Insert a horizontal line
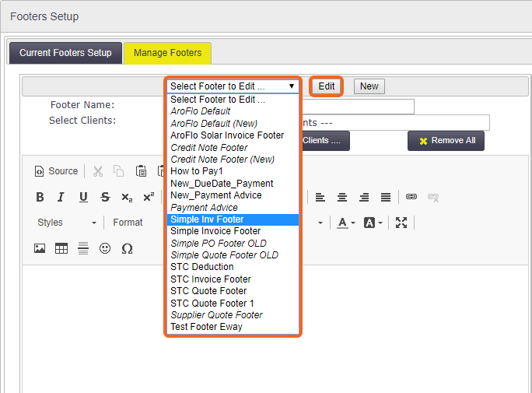 tap(83, 248)
